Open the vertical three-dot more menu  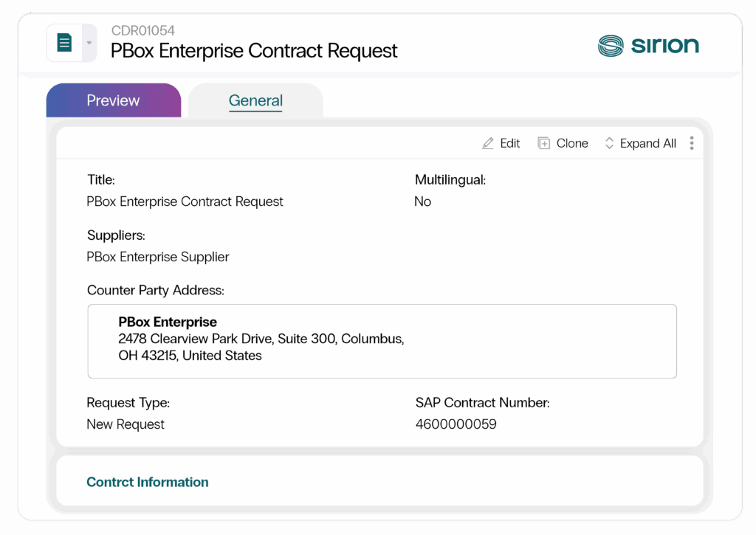pos(691,143)
